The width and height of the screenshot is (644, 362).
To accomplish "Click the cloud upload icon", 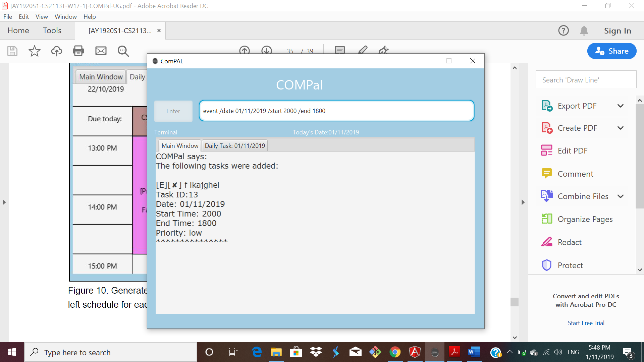I will tap(56, 51).
